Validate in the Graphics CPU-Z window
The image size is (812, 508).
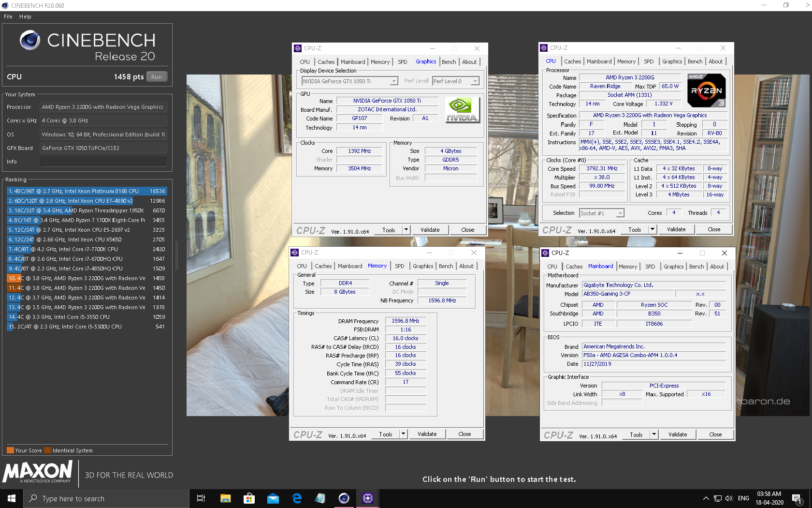[430, 230]
